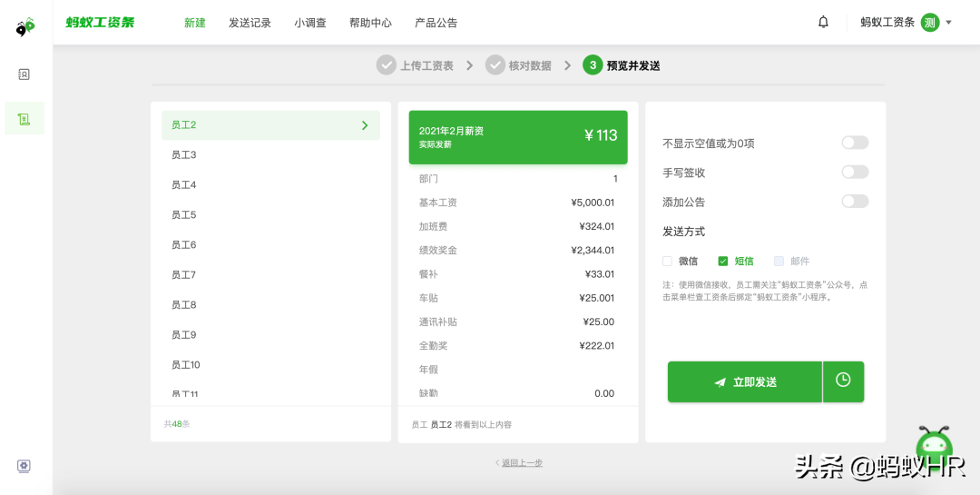The height and width of the screenshot is (495, 980).
Task: Open the green robot assistant icon
Action: [x=935, y=445]
